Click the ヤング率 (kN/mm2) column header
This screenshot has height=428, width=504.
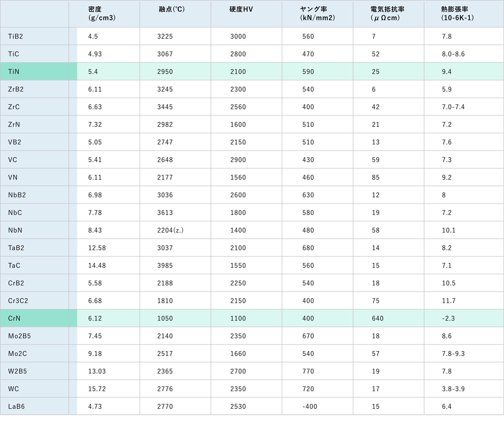coord(318,14)
